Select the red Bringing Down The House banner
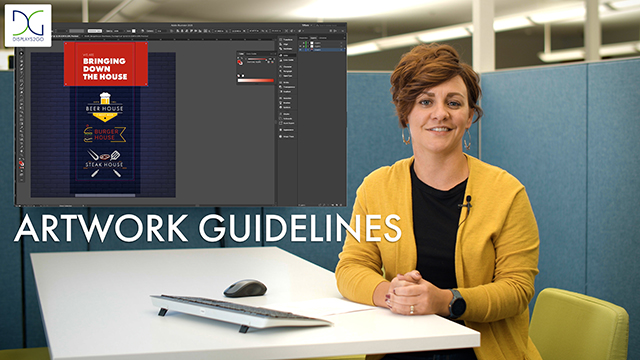 click(106, 64)
